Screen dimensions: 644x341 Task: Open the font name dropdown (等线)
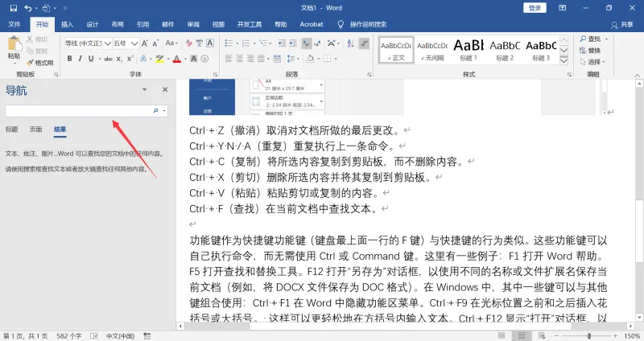point(108,43)
